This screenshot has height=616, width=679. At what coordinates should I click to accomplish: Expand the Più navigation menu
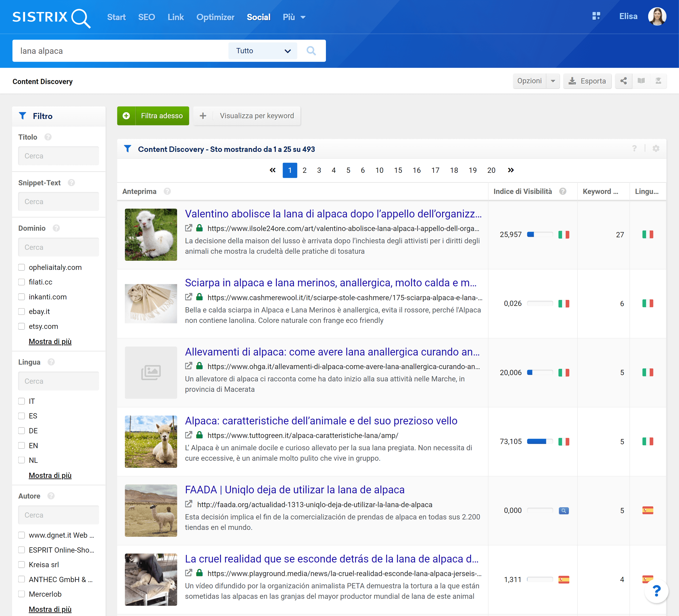pos(294,17)
